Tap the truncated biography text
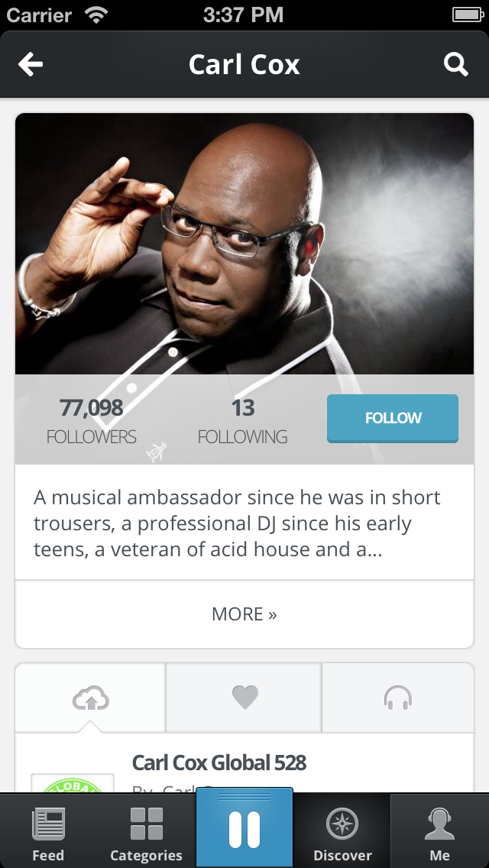489x868 pixels. [237, 523]
